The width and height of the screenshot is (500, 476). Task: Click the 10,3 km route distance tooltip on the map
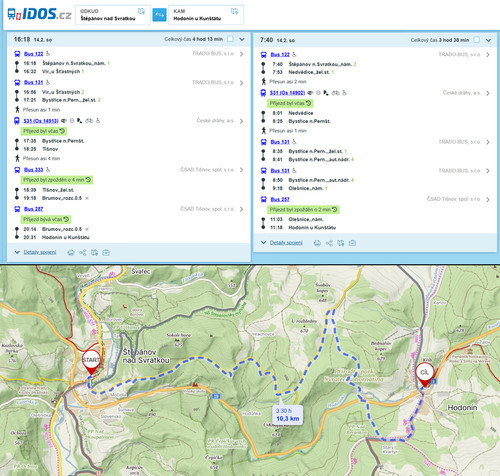point(288,415)
